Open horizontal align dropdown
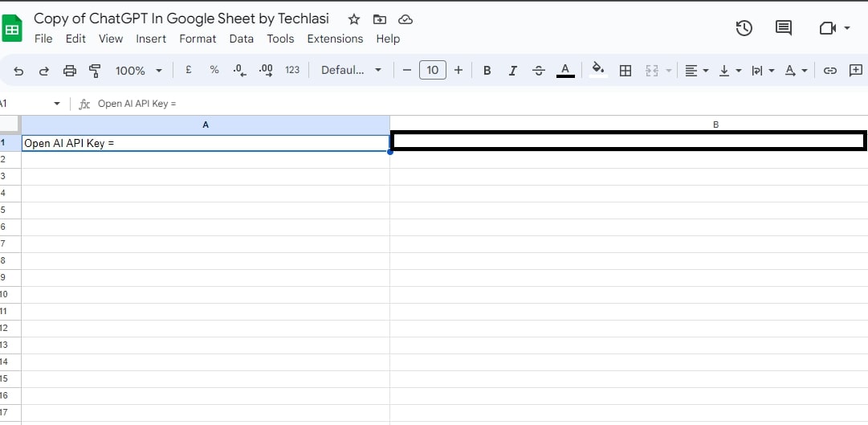 click(x=697, y=71)
